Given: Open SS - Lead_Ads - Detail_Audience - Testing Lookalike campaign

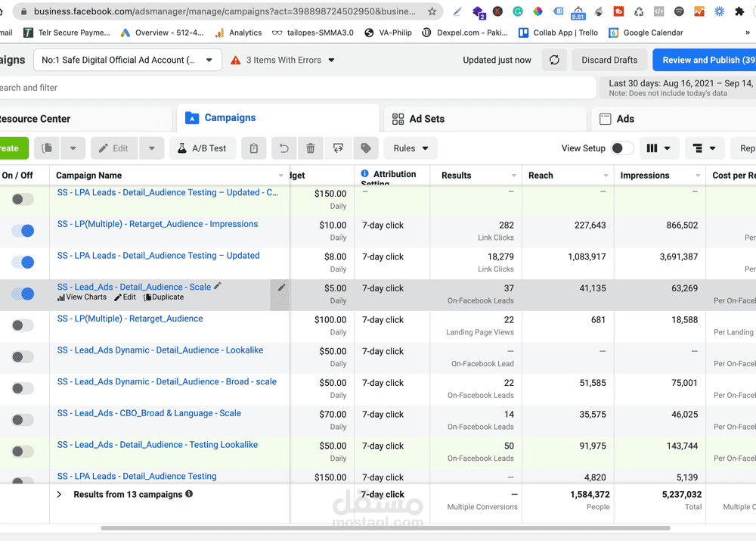Looking at the screenshot, I should (x=157, y=445).
